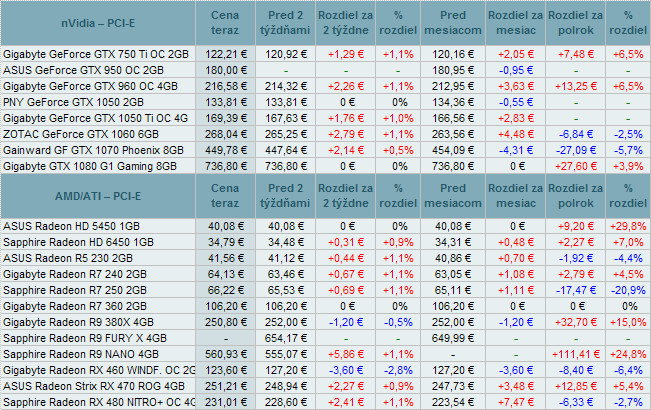Click Sapphire Radeon RX 480 NITRO+ OC name
Image resolution: width=651 pixels, height=410 pixels.
tap(99, 402)
